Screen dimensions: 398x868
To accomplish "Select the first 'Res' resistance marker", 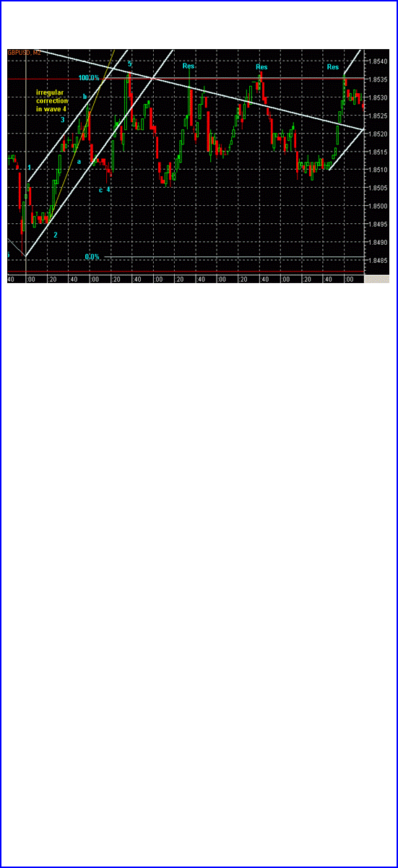I will pos(189,66).
